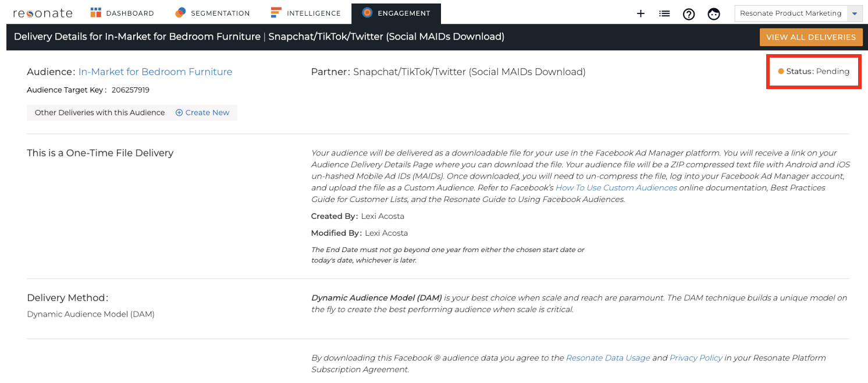Open the user profile face icon

[714, 14]
